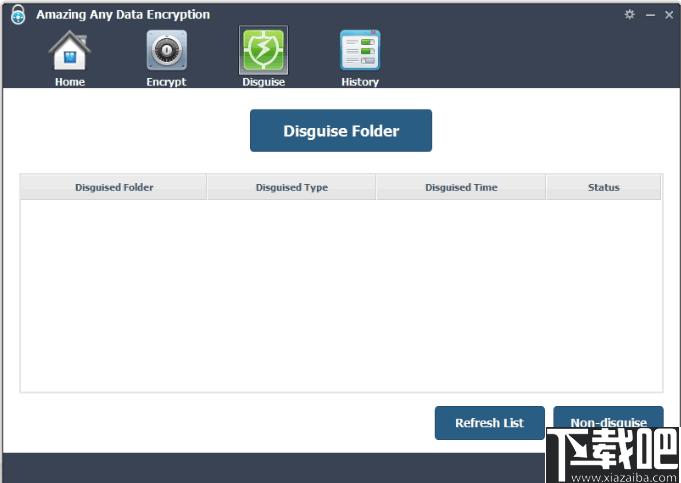This screenshot has height=483, width=681.
Task: Open the settings gear in title bar
Action: pyautogui.click(x=629, y=15)
